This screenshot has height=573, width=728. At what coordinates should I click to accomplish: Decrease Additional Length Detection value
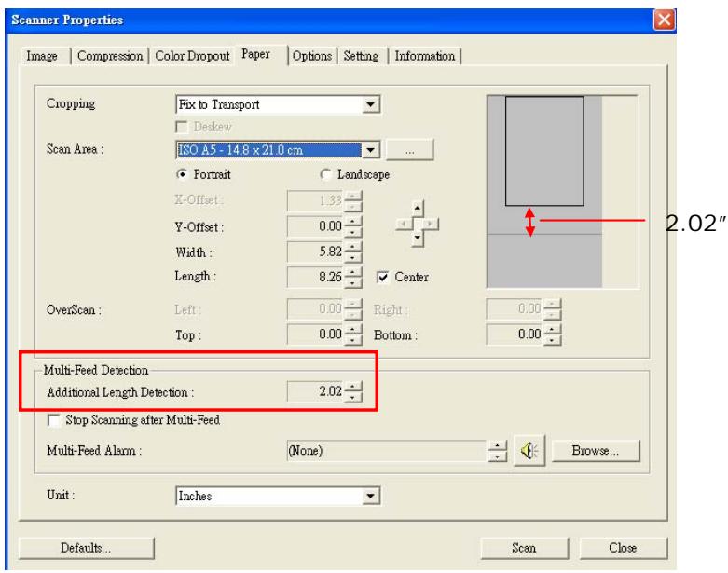[353, 397]
